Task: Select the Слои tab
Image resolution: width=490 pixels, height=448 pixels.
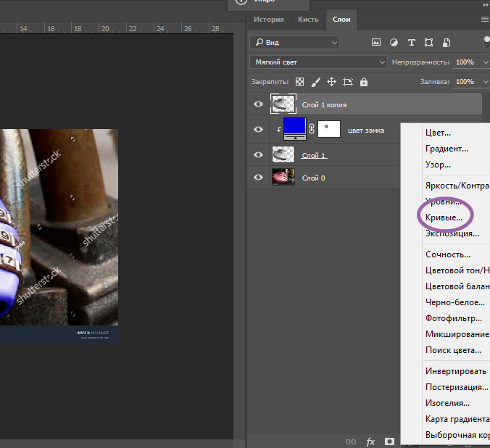Action: 341,20
